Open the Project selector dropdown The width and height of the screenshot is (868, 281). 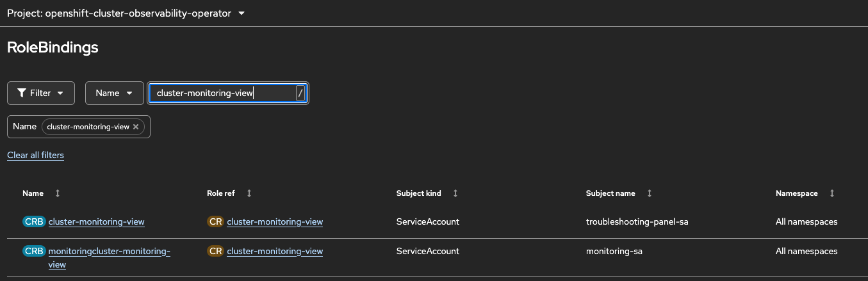[126, 13]
